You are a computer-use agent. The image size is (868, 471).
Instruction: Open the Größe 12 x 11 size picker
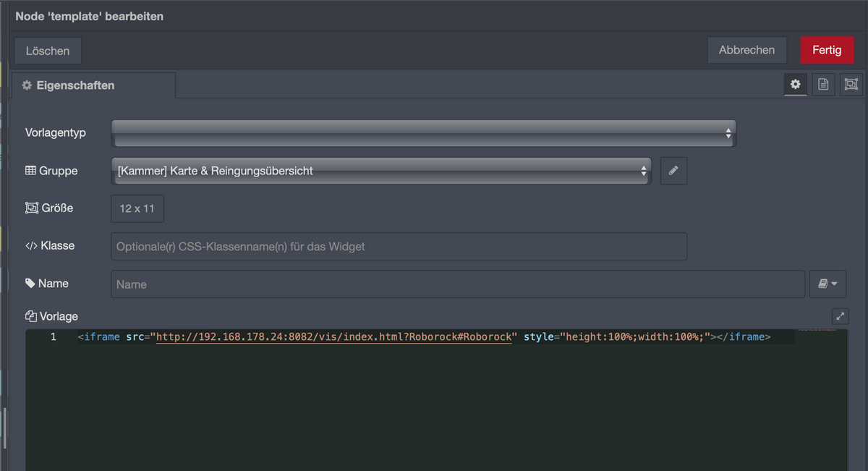(x=137, y=208)
